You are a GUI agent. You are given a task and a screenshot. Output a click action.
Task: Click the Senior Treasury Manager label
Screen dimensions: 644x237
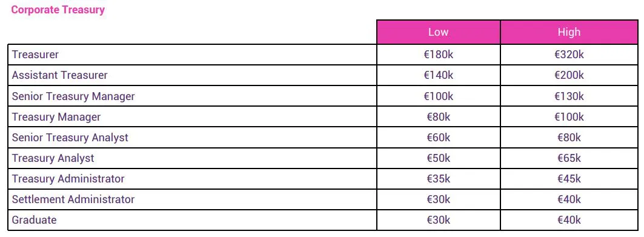(x=73, y=96)
